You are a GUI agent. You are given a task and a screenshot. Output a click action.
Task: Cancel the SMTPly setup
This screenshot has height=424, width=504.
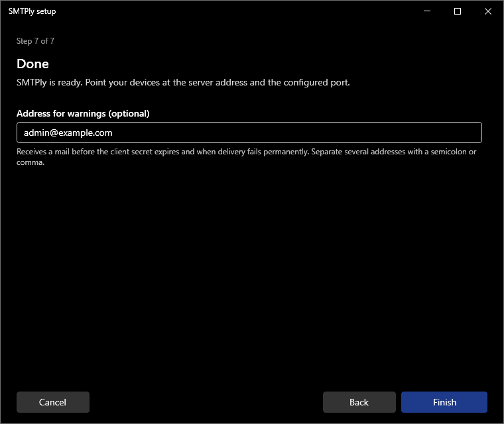(52, 402)
